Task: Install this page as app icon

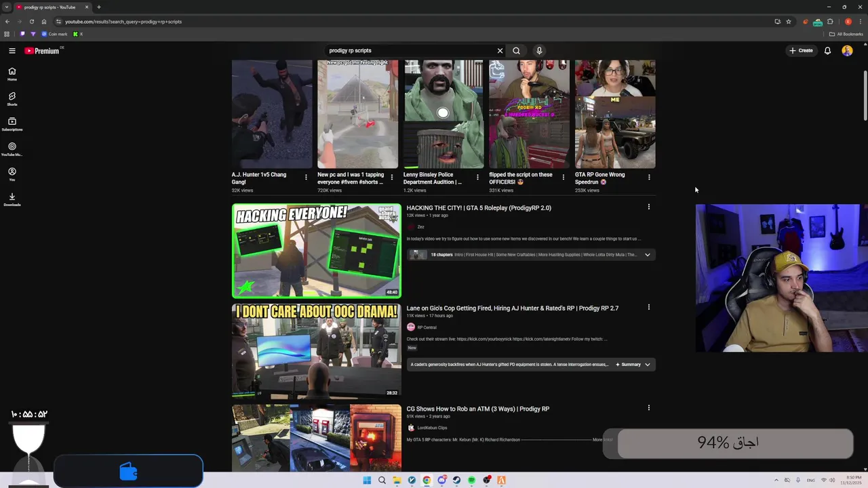Action: tap(777, 22)
